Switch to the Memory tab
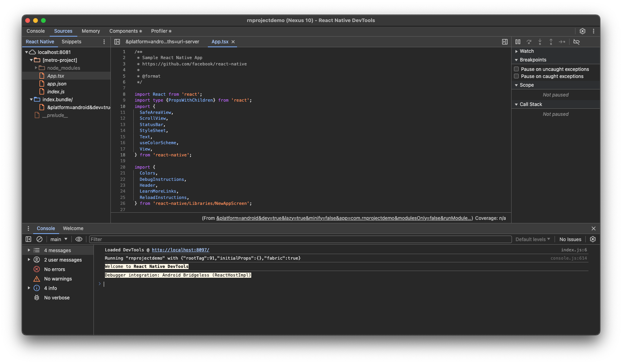The image size is (622, 364). pos(91,31)
